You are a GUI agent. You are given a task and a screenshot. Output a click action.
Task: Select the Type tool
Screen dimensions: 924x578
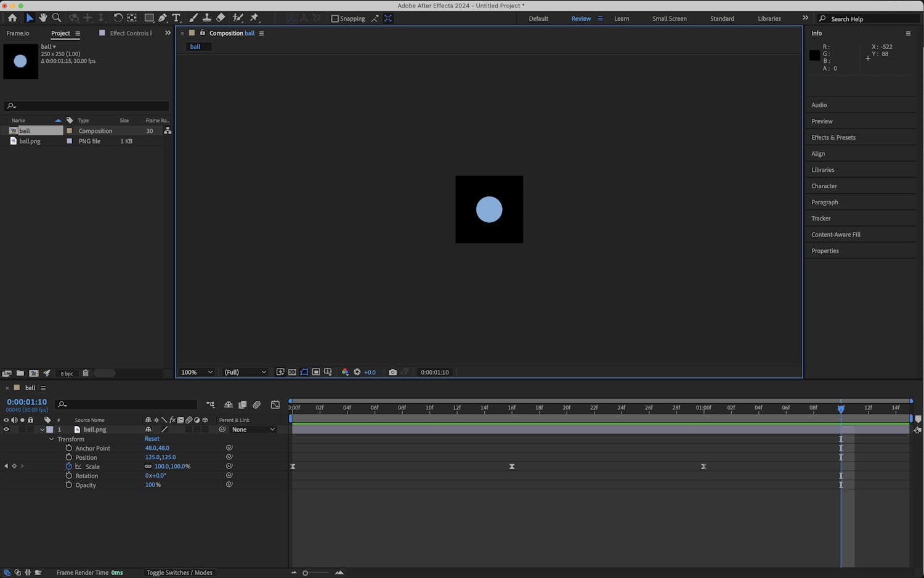coord(176,18)
